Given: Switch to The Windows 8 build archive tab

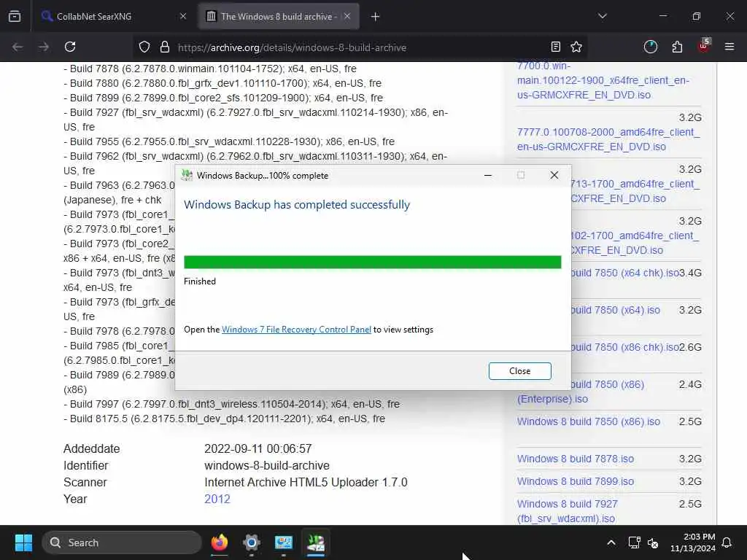Looking at the screenshot, I should 279,16.
